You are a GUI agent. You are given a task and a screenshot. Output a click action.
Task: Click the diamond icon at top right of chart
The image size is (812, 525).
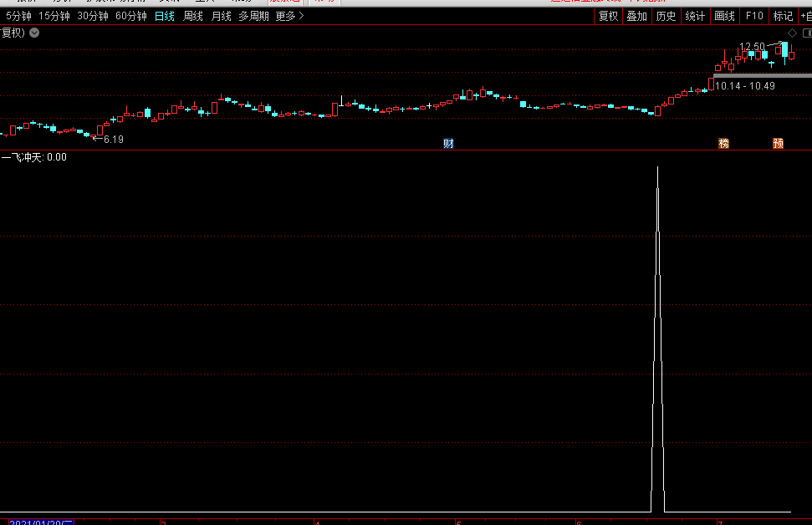pyautogui.click(x=793, y=33)
